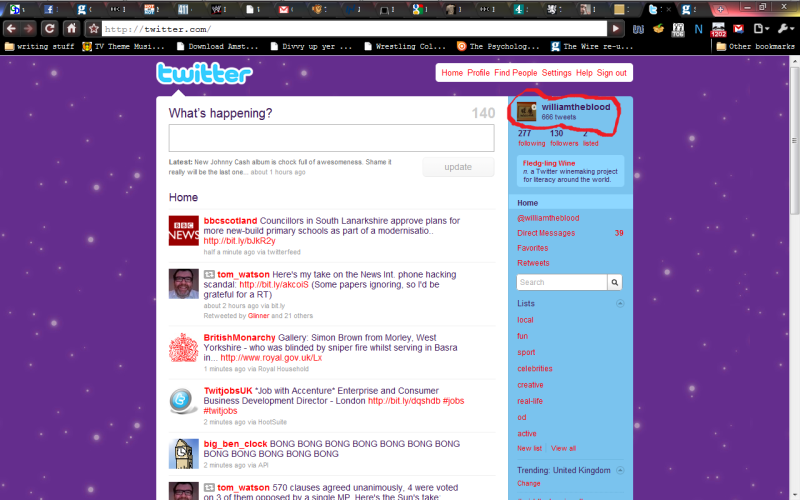This screenshot has width=800, height=500.
Task: View the 277 following count
Action: pyautogui.click(x=531, y=138)
